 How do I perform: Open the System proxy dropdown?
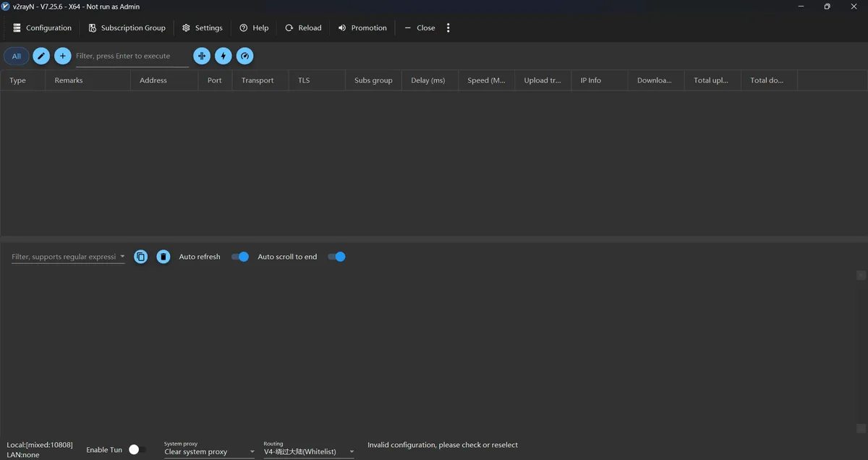(x=210, y=451)
